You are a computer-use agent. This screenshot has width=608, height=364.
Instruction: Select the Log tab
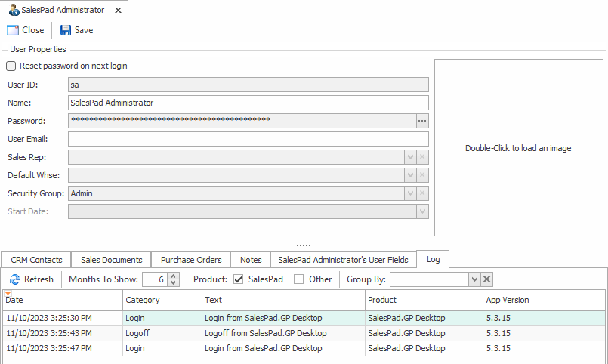pos(433,259)
